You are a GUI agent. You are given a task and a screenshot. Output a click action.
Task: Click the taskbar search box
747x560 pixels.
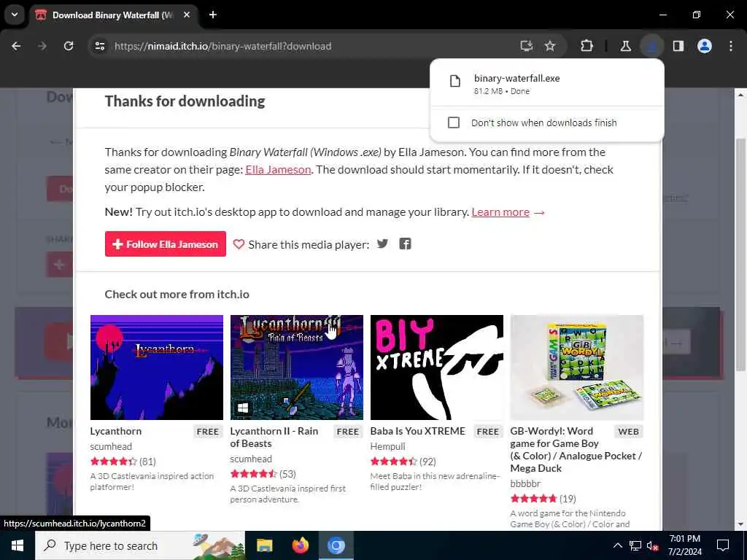point(140,545)
